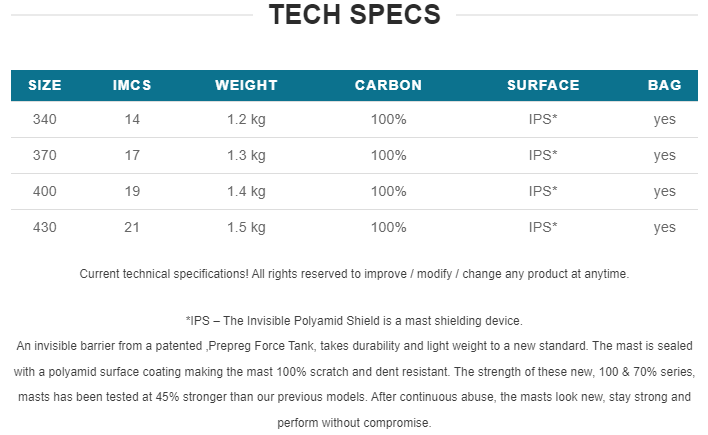Click the TECH SPECS heading

coord(354,14)
